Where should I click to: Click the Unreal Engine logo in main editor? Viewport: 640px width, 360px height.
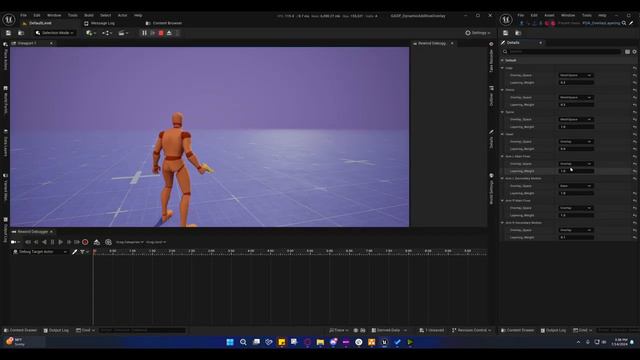coord(9,19)
